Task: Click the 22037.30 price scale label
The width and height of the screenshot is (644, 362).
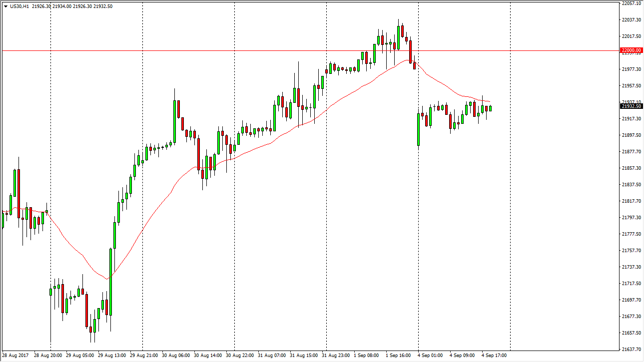Action: pyautogui.click(x=632, y=19)
